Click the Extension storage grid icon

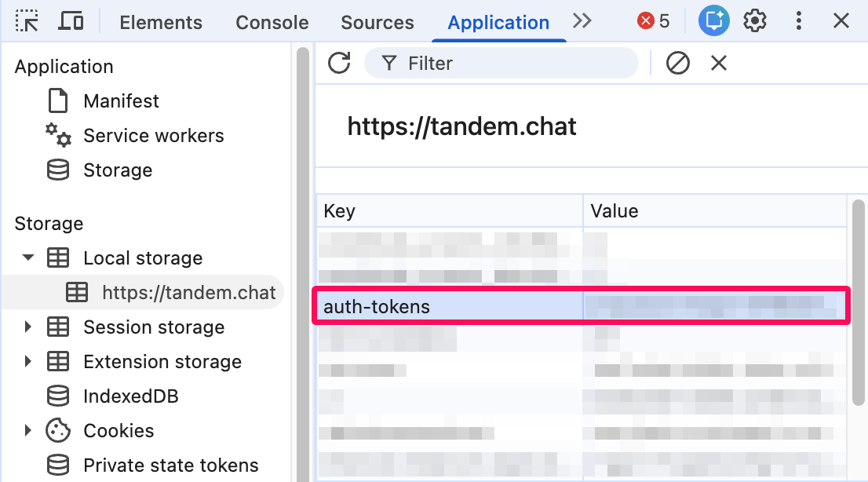58,361
